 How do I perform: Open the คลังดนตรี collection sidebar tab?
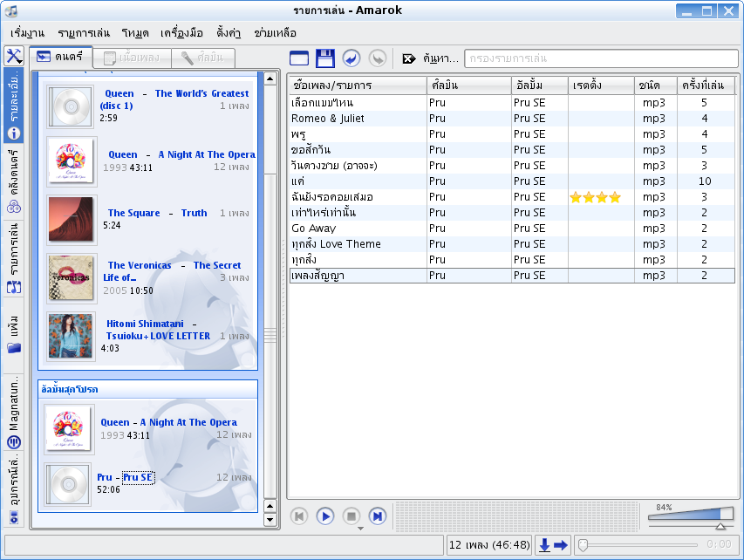(x=13, y=181)
